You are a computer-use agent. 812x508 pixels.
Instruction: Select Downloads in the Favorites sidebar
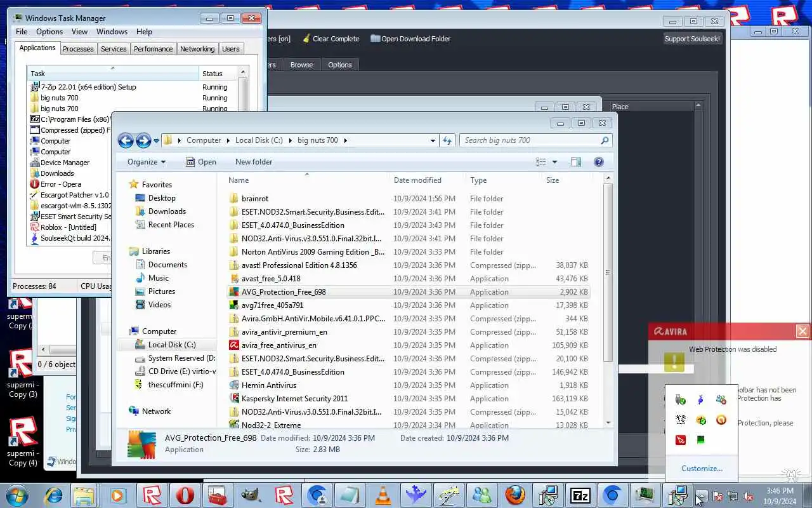click(x=167, y=211)
